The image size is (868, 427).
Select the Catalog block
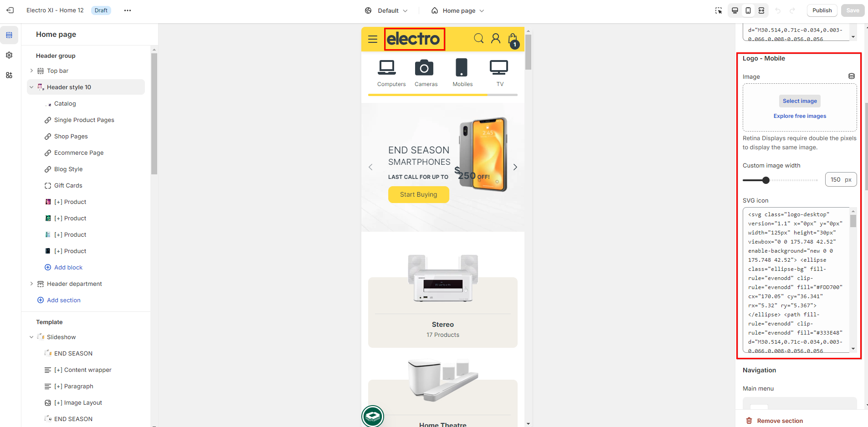65,103
